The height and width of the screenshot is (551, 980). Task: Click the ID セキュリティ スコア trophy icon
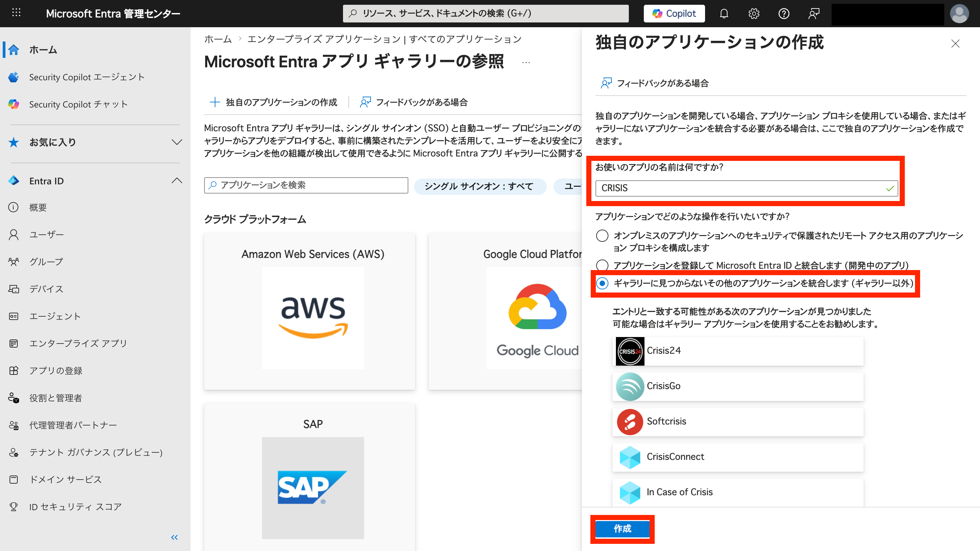pos(14,506)
